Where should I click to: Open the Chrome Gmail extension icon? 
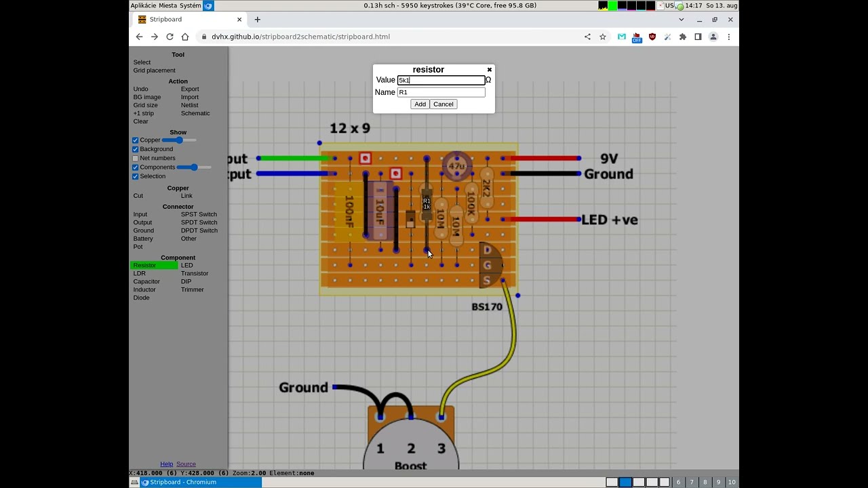tap(620, 37)
